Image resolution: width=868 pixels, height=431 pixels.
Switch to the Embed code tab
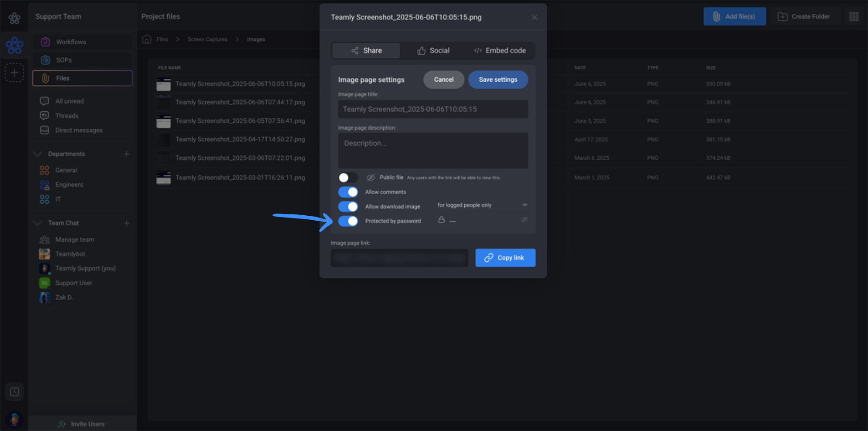click(500, 51)
